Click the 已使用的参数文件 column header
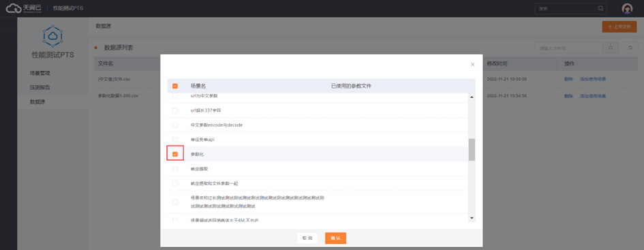The width and height of the screenshot is (644, 250). point(352,87)
